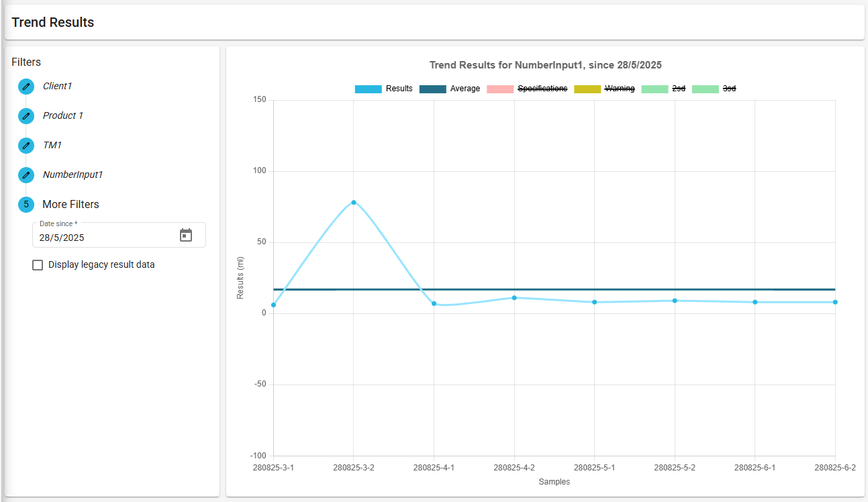
Task: Toggle the Average series in chart legend
Action: click(x=450, y=89)
